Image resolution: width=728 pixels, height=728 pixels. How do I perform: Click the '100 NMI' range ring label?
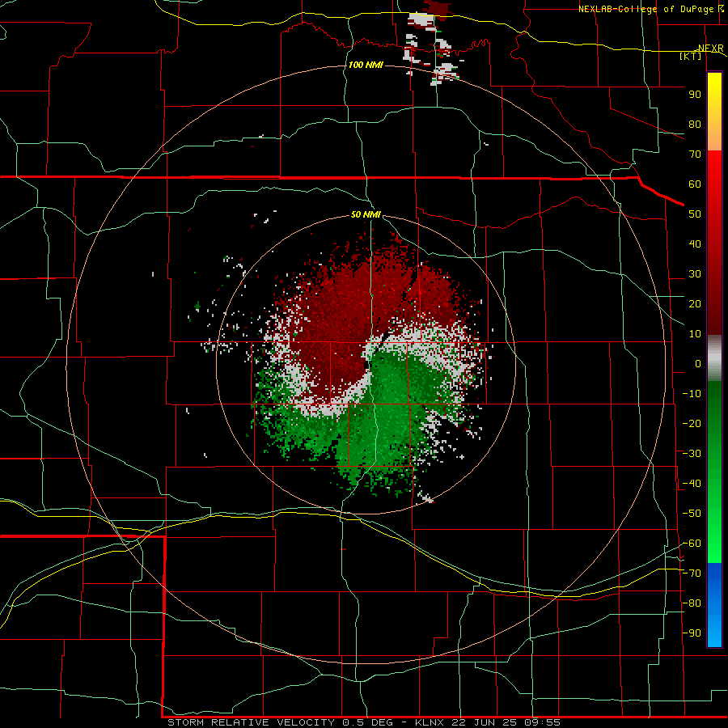(366, 65)
